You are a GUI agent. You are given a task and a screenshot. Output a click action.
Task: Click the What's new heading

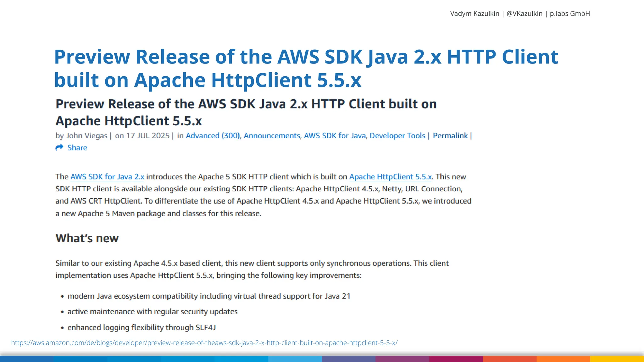87,239
